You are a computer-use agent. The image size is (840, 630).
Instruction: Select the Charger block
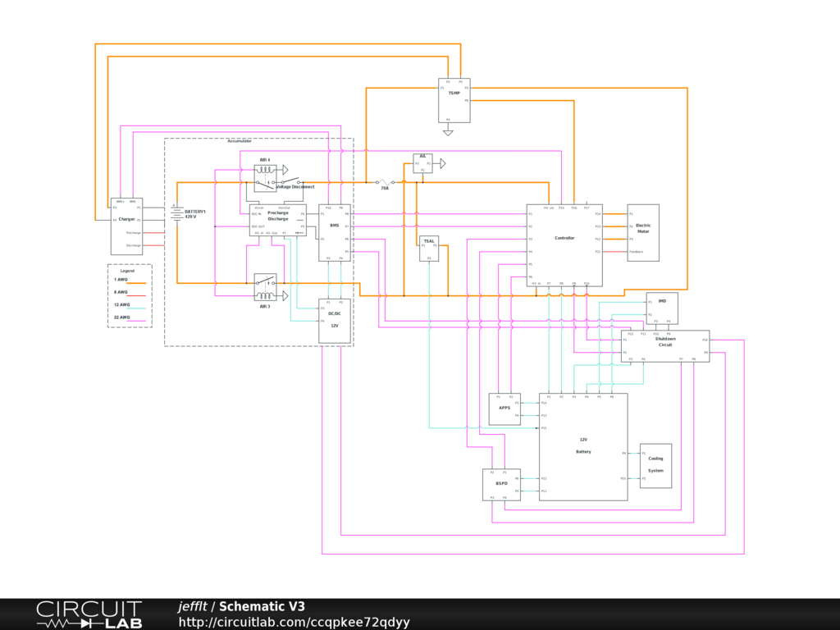(126, 226)
